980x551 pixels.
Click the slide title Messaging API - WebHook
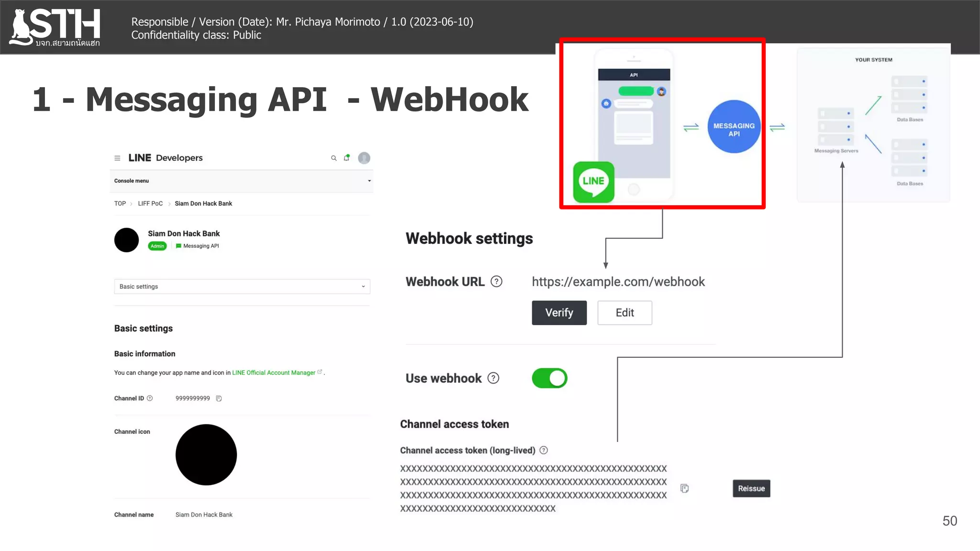[280, 99]
